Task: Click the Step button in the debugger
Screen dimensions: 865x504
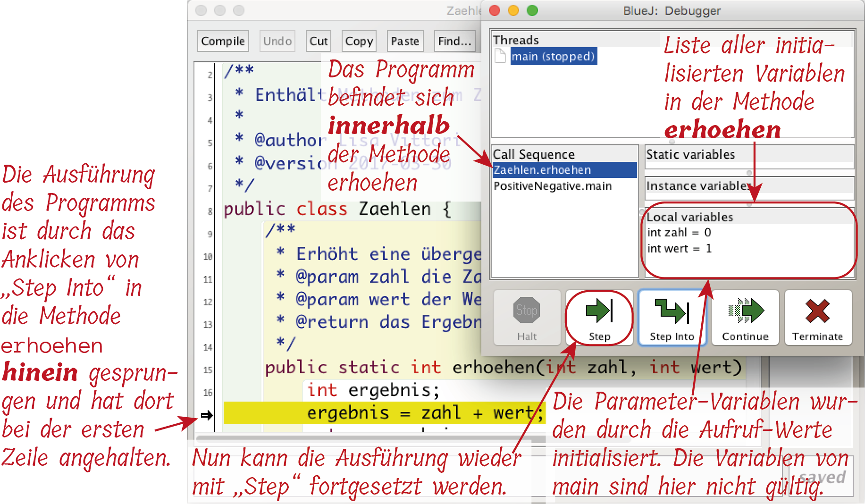Action: click(x=599, y=318)
